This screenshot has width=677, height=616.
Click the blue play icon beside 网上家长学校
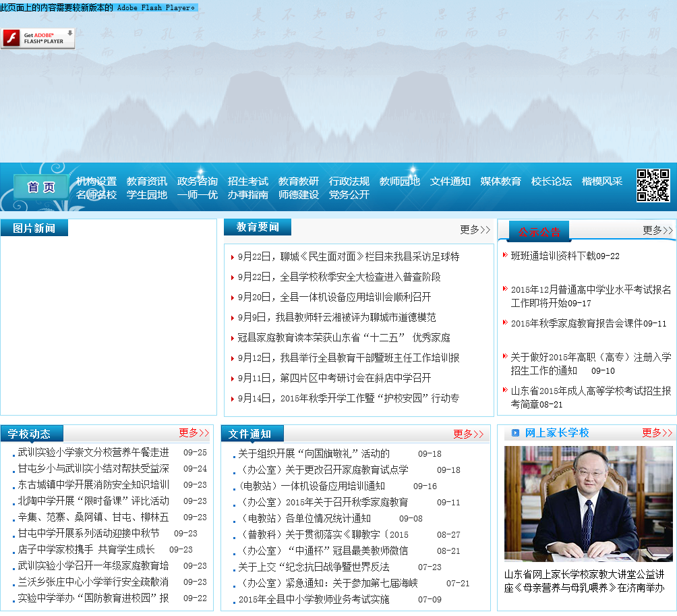pyautogui.click(x=515, y=433)
